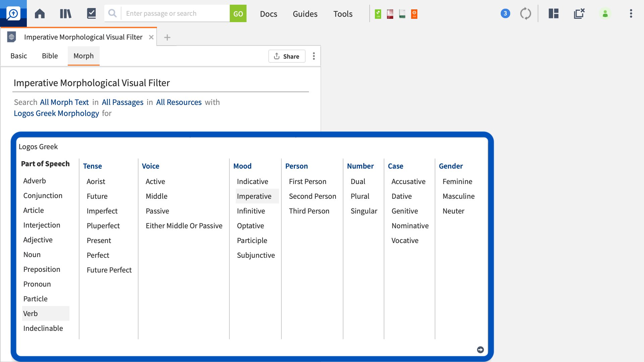The width and height of the screenshot is (644, 362).
Task: Select Indeclinable part of speech
Action: (x=43, y=328)
